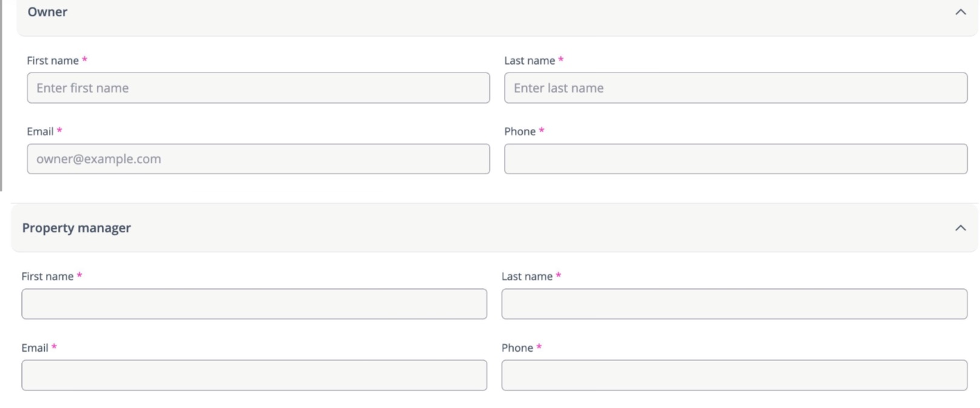
Task: Click the Property manager phone field
Action: point(734,375)
